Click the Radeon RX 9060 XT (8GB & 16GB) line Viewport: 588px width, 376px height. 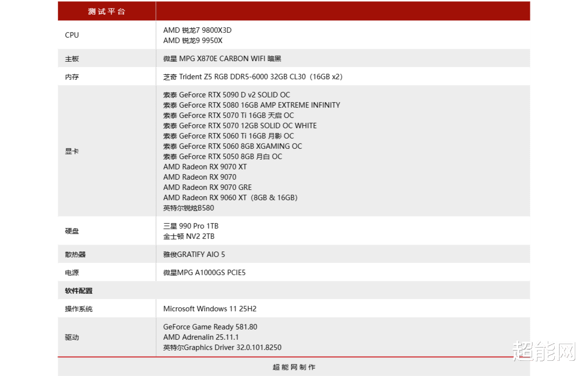click(230, 198)
